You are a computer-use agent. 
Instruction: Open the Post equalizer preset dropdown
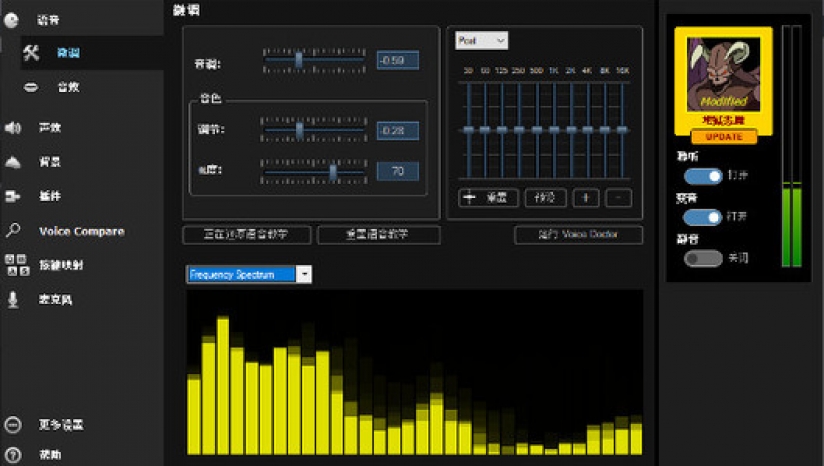[481, 40]
